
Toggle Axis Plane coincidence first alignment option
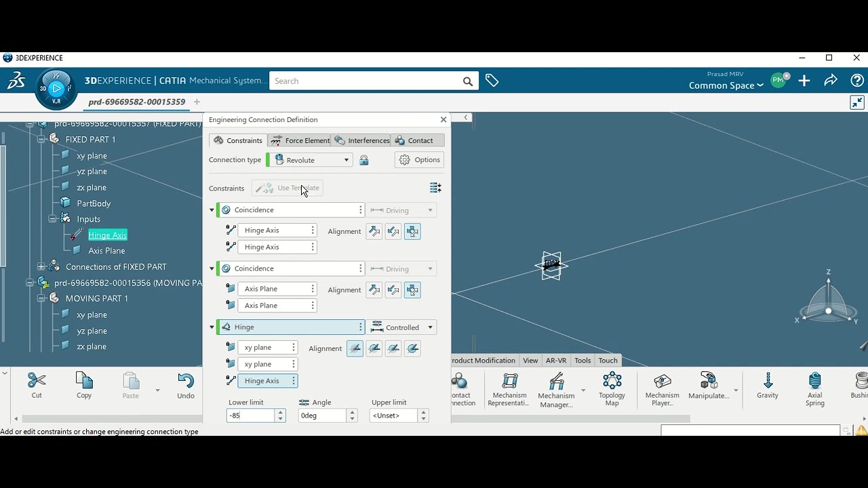[x=374, y=290]
